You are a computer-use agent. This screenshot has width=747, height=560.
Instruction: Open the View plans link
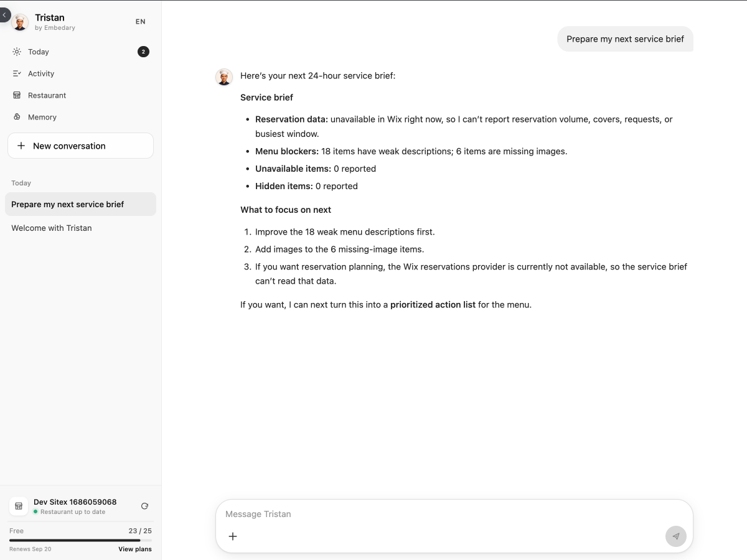click(135, 549)
